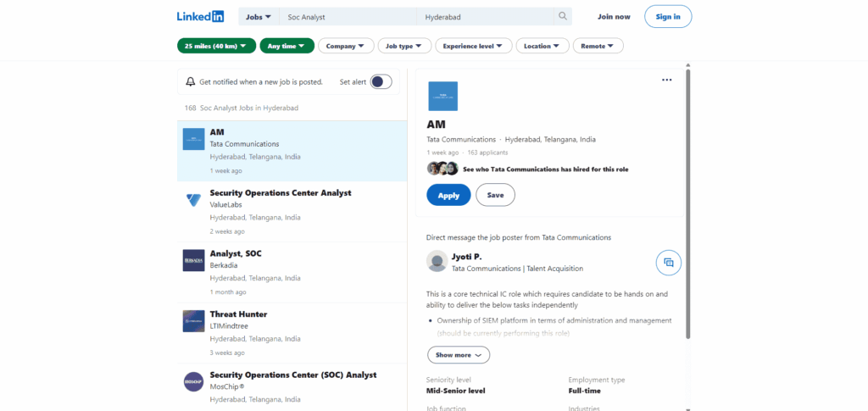This screenshot has height=411, width=868.
Task: Click the Save job button
Action: click(x=495, y=195)
